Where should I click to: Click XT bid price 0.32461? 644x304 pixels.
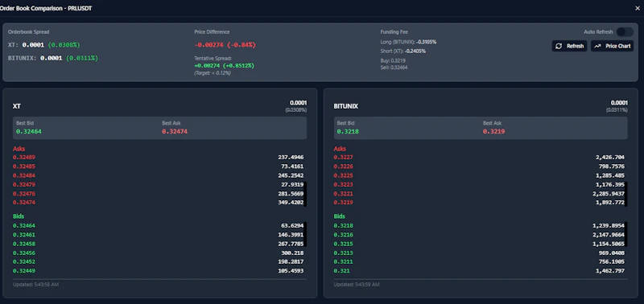[x=24, y=235]
